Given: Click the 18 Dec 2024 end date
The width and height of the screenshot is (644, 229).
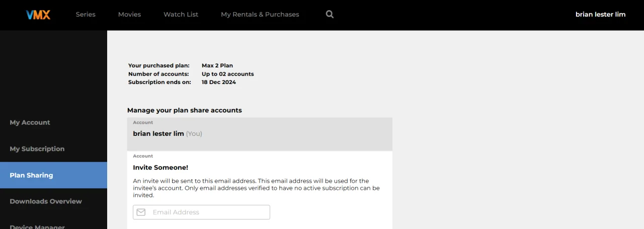Looking at the screenshot, I should pyautogui.click(x=219, y=82).
